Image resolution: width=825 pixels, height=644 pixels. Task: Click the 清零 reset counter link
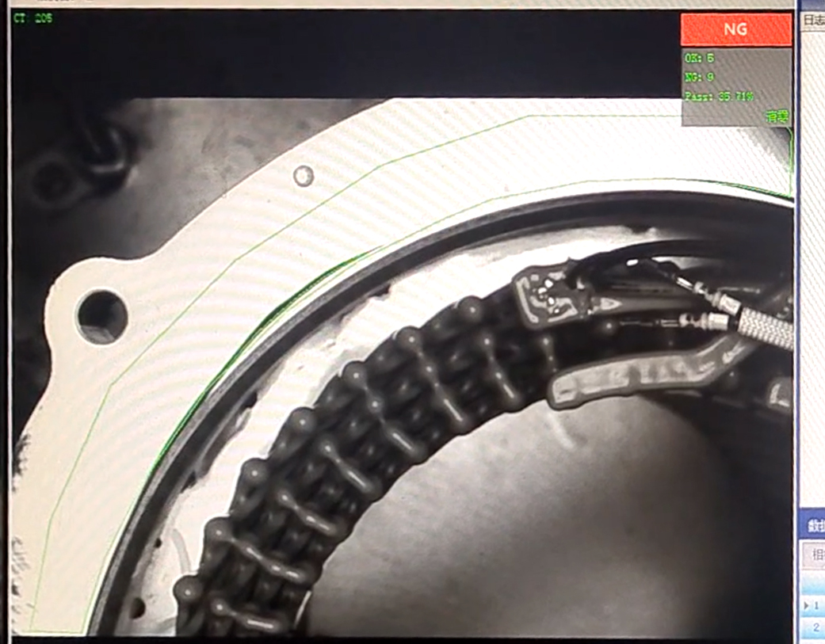click(777, 116)
